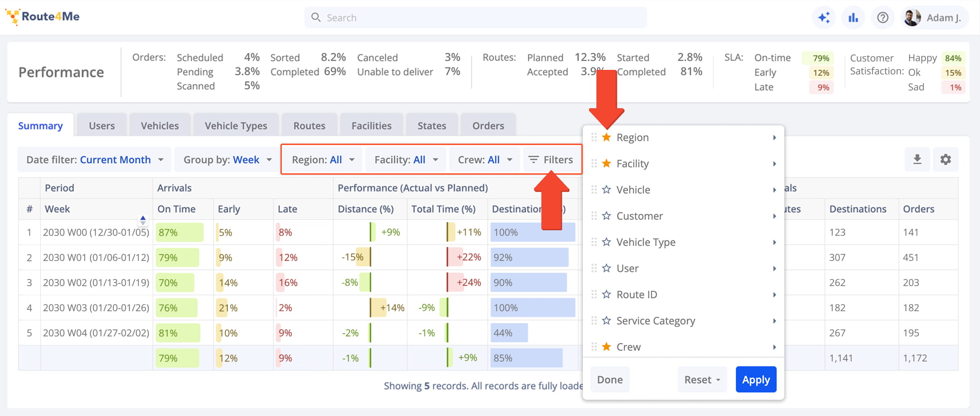Switch to the Users tab
980x416 pixels.
[101, 125]
